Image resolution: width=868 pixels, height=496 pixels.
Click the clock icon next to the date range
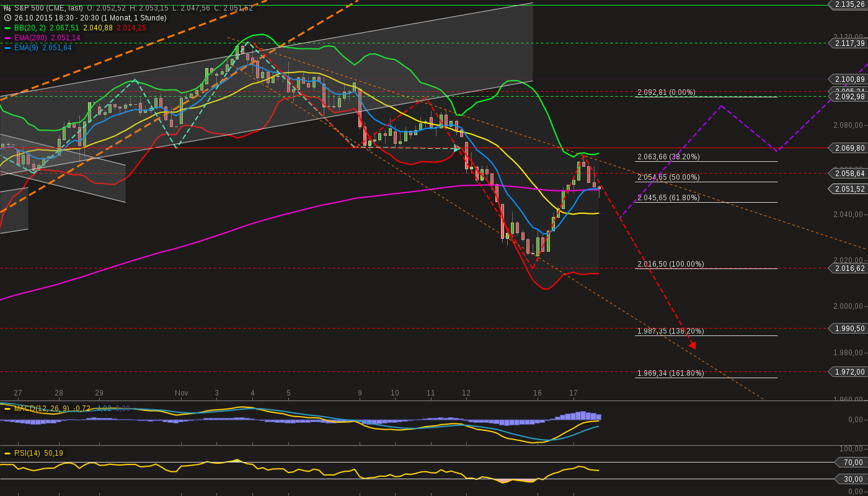point(7,18)
